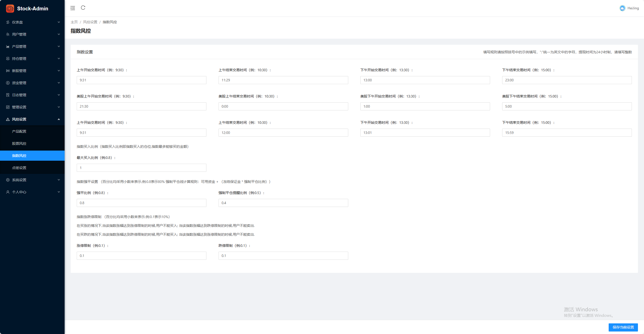This screenshot has width=644, height=334.
Task: Select the 产品配置 submenu item
Action: [19, 131]
